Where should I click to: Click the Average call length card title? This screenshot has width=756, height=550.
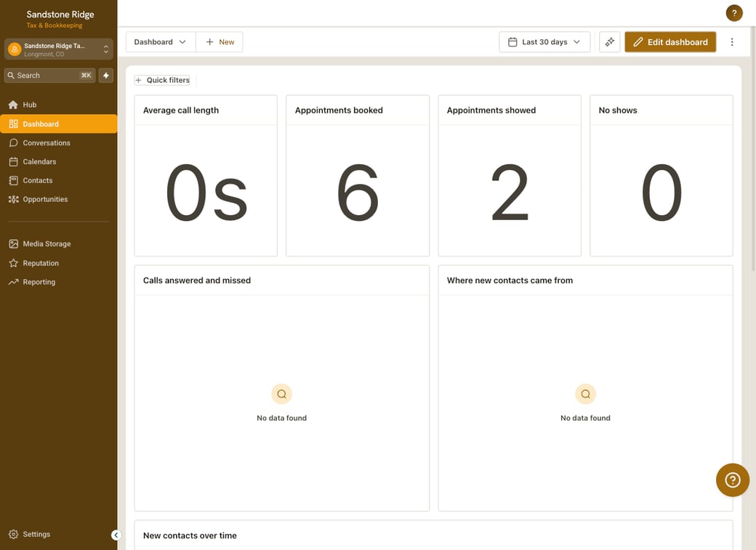point(181,110)
